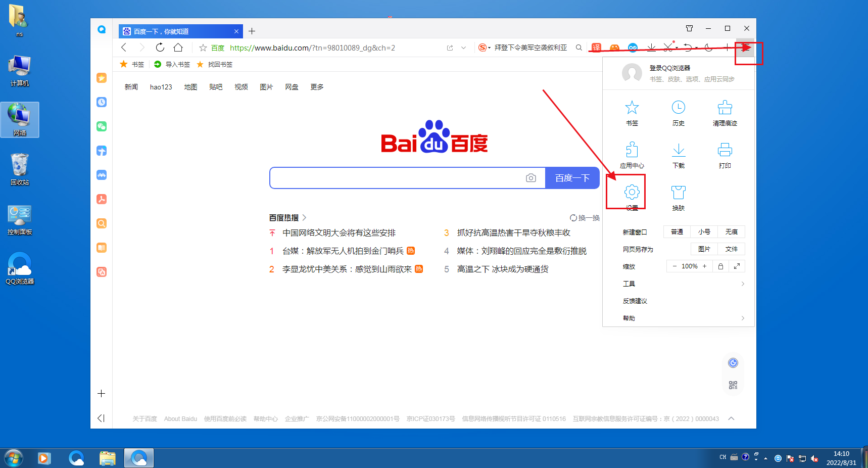Image resolution: width=868 pixels, height=468 pixels.
Task: Click the plus icon in the sidebar
Action: tap(101, 394)
